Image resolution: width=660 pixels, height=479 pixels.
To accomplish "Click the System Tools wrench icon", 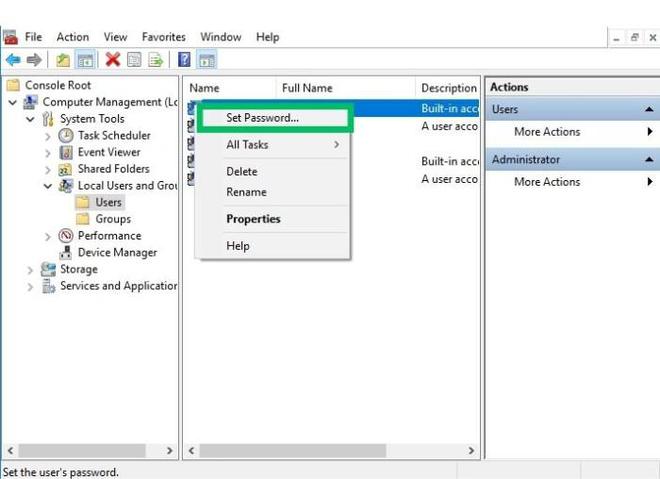I will pos(48,119).
